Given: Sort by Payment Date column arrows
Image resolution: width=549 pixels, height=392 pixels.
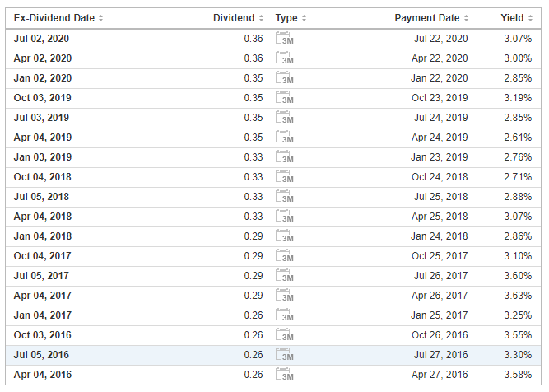Looking at the screenshot, I should (466, 18).
